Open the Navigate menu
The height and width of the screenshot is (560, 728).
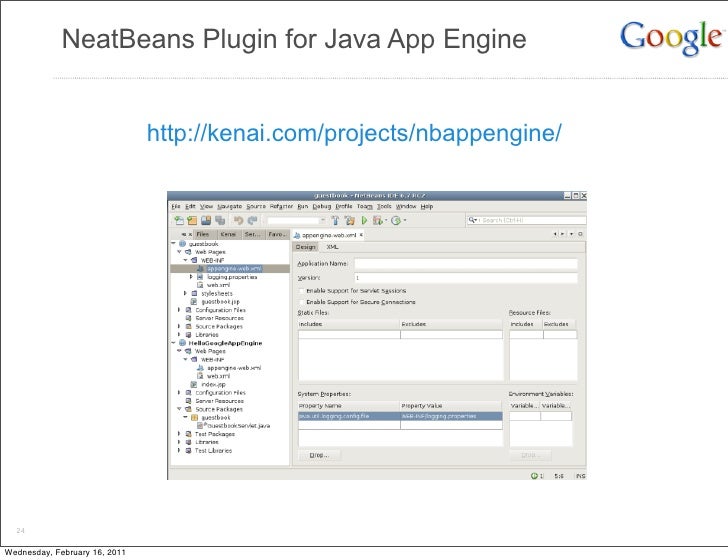tap(229, 207)
